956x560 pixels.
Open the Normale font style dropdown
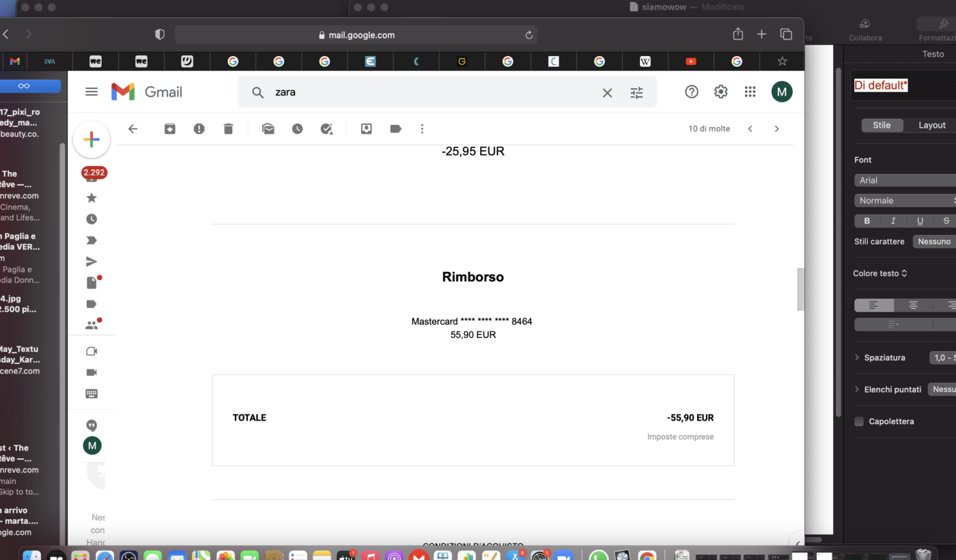[x=905, y=201]
